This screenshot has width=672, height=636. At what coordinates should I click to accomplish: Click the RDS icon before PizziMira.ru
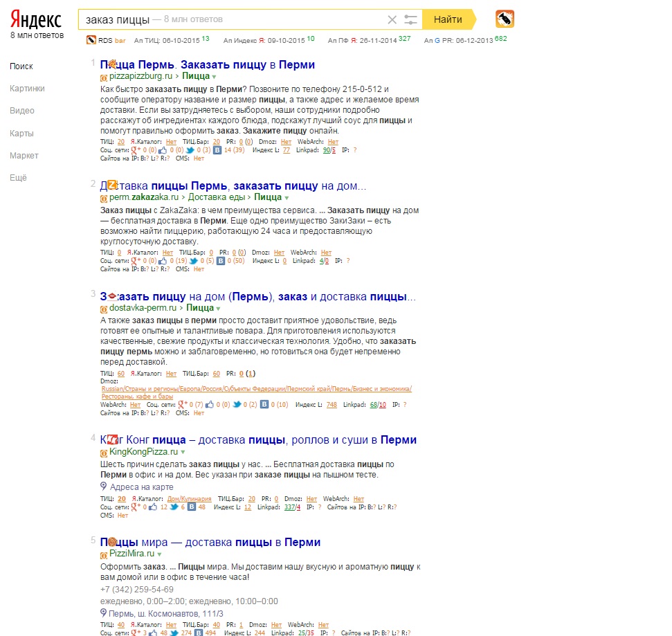click(104, 556)
